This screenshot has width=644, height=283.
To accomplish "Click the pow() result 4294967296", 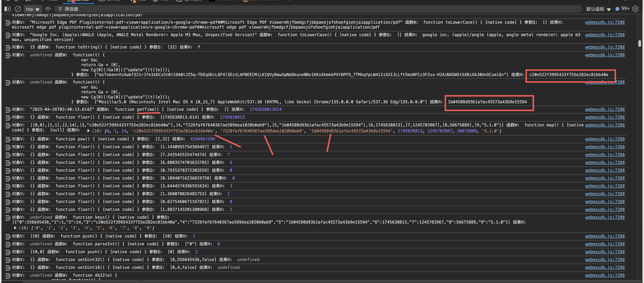I will [x=203, y=139].
